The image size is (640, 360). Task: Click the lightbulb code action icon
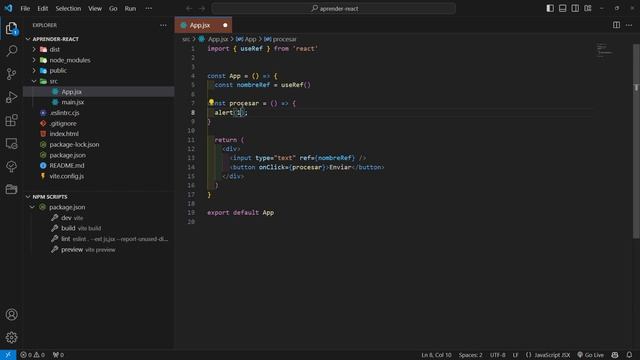tap(211, 102)
